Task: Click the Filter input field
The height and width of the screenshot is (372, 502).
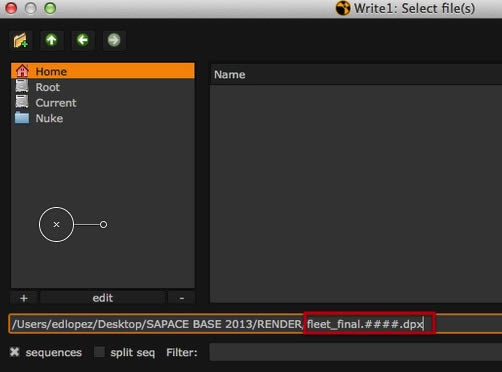Action: pyautogui.click(x=356, y=352)
